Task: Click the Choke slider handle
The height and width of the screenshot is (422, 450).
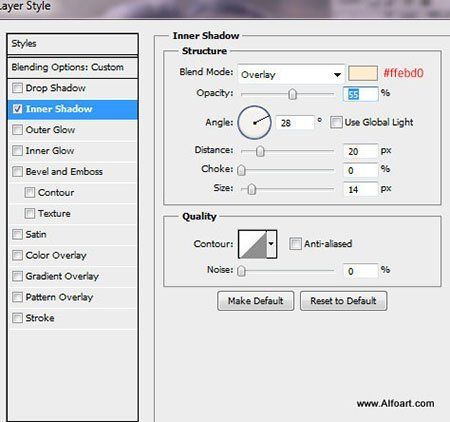Action: (x=241, y=170)
